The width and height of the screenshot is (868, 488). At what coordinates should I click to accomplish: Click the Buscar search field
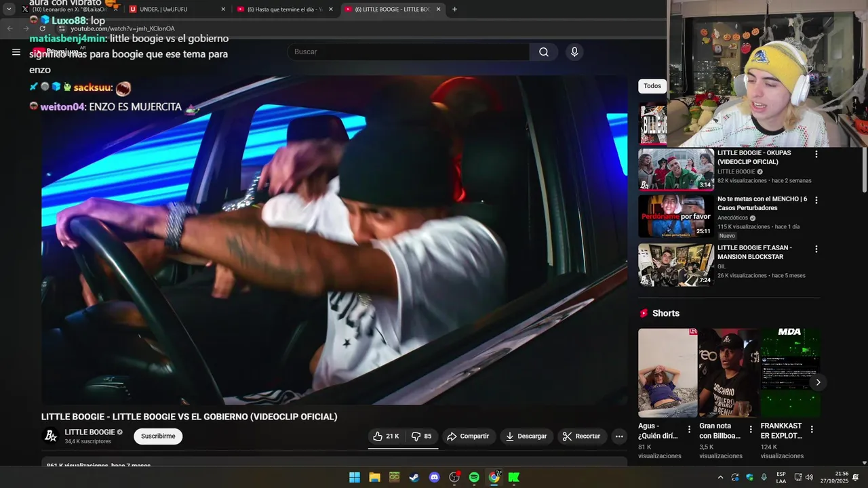(409, 52)
